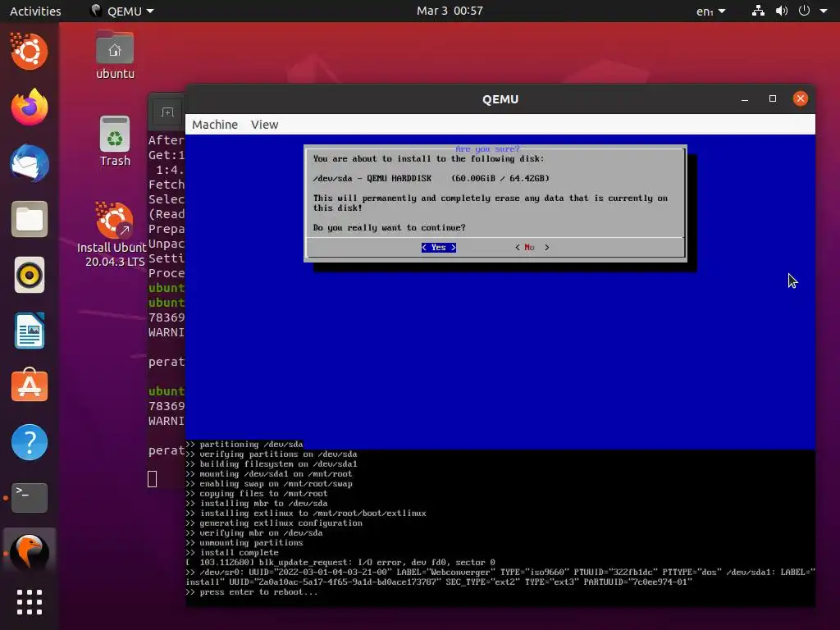Viewport: 840px width, 630px height.
Task: Click the new tab icon in Terminal window
Action: [x=167, y=112]
